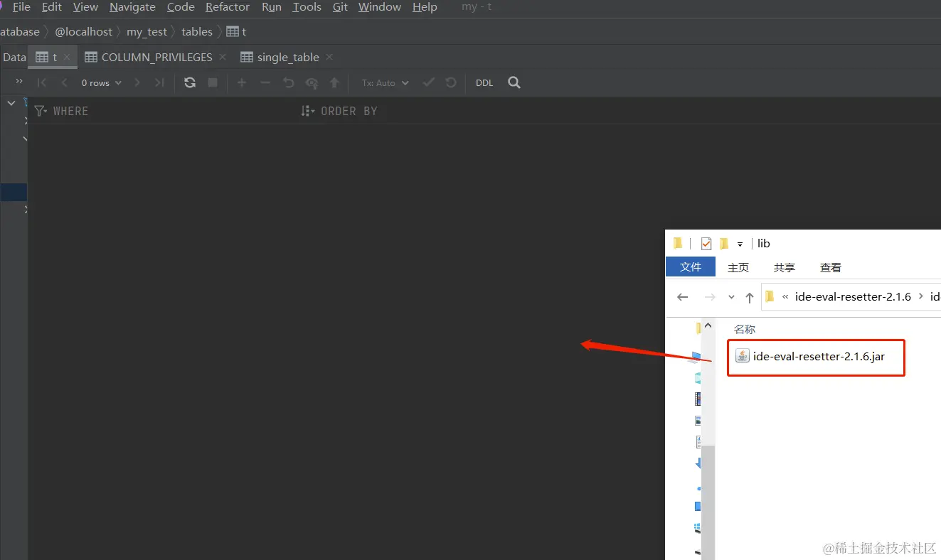
Task: Sort by the 名称 column header
Action: pyautogui.click(x=745, y=330)
